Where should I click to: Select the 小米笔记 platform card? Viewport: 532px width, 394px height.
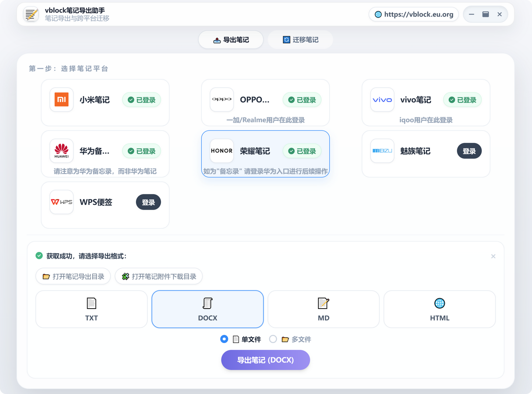point(105,103)
